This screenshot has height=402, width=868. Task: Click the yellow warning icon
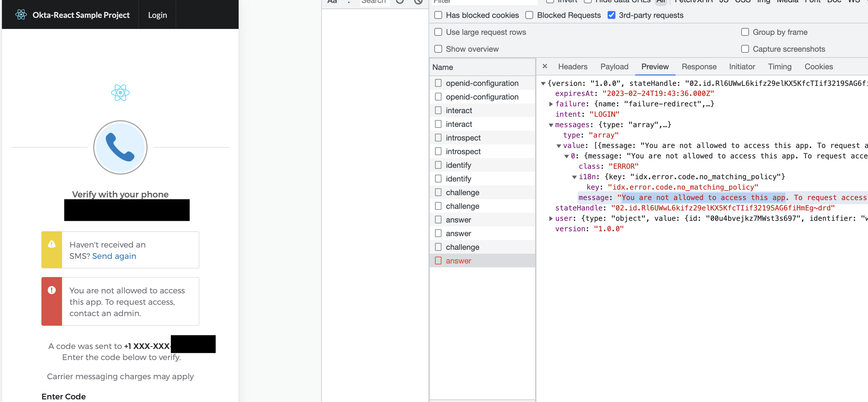point(52,244)
